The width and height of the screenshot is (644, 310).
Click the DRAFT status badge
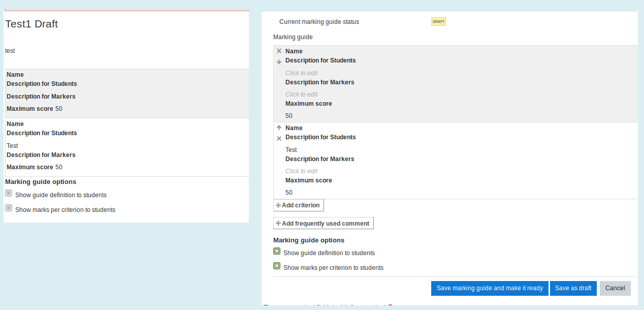[x=438, y=22]
